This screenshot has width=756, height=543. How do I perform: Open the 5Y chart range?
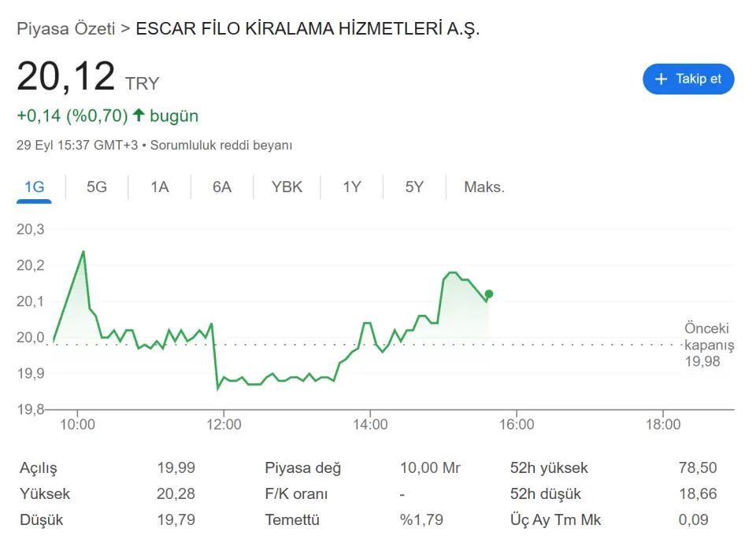point(414,187)
